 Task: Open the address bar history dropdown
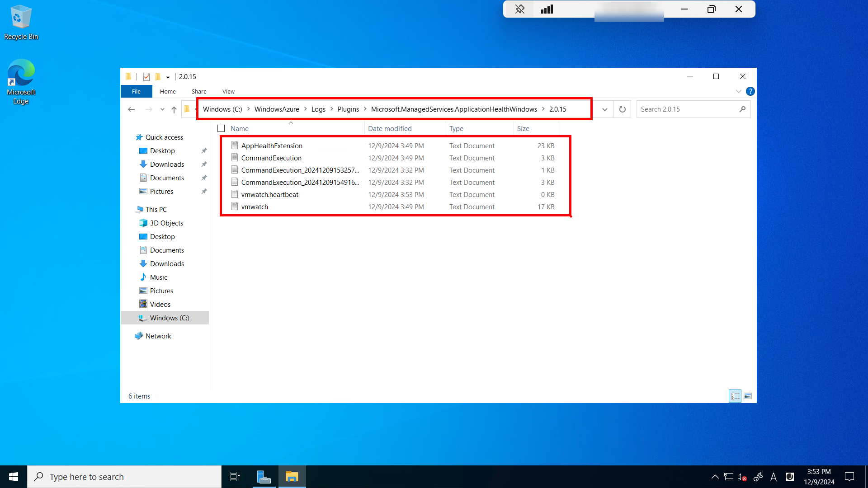(604, 109)
